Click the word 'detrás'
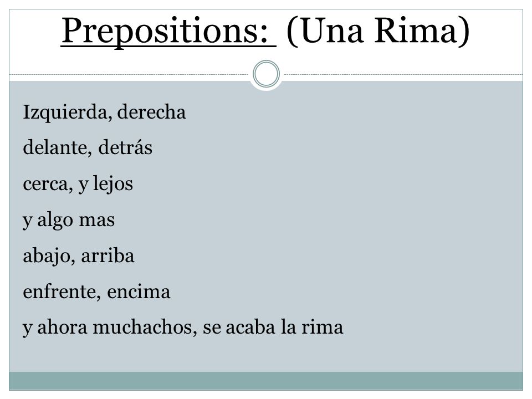The height and width of the screenshot is (399, 532). (125, 147)
